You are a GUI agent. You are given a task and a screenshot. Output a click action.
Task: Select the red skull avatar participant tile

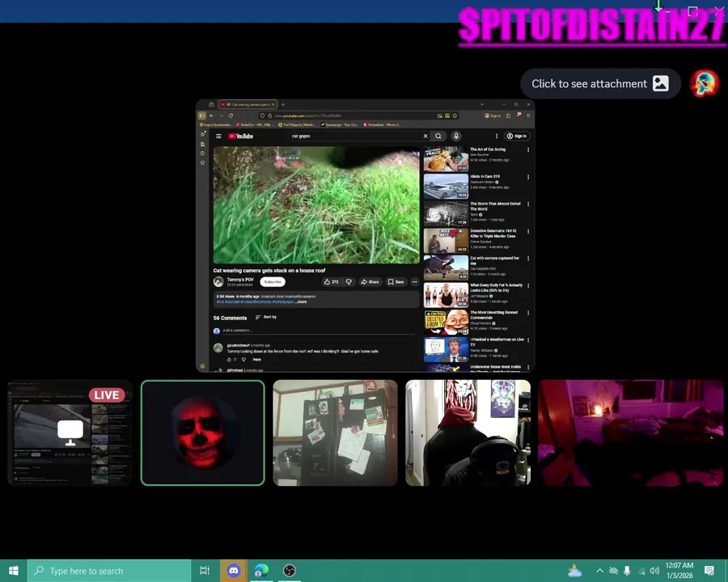pos(203,432)
